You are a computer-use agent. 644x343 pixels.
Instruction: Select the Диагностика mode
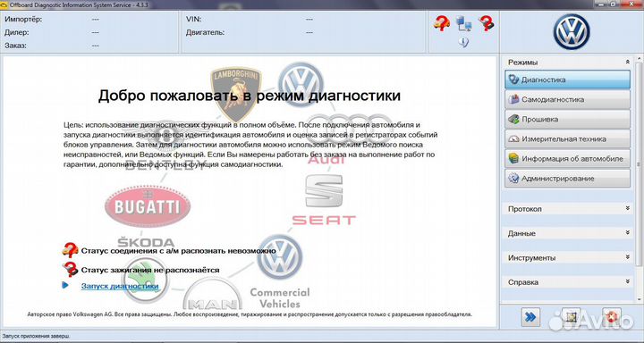click(567, 79)
